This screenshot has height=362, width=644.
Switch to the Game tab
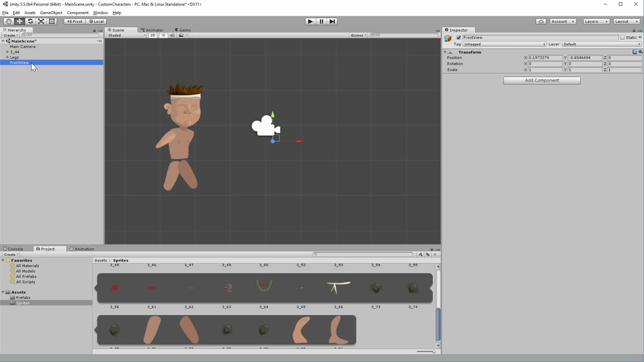[182, 30]
